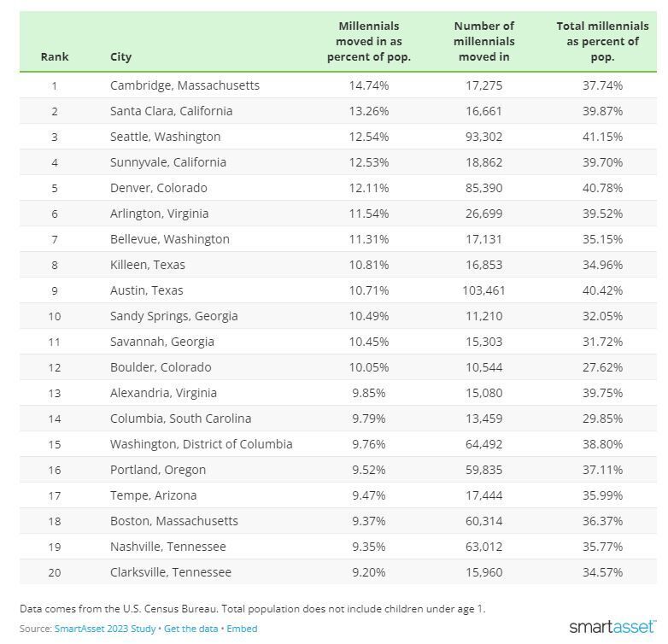The image size is (668, 644).
Task: Select the Cambridge, Massachusetts row
Action: [185, 85]
